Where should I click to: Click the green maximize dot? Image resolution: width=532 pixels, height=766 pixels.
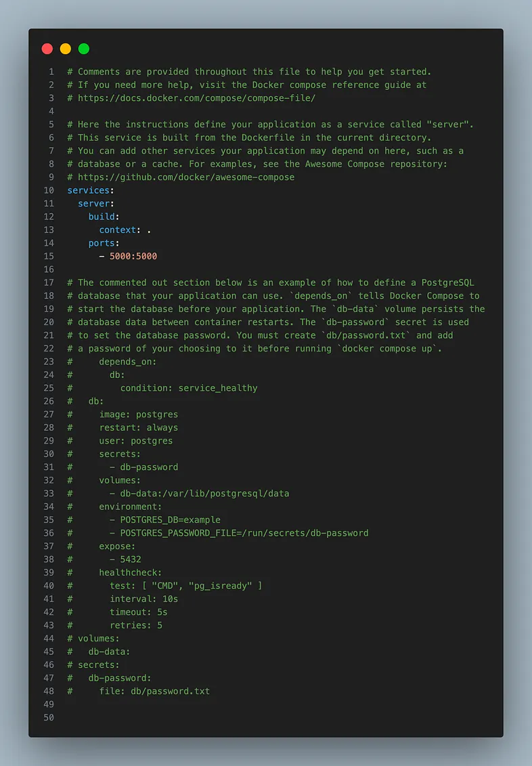tap(84, 49)
